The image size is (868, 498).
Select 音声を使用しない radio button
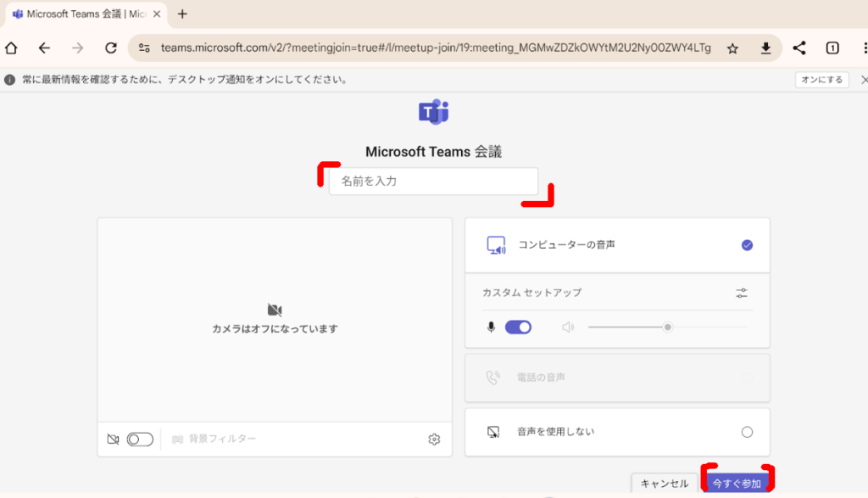click(x=747, y=432)
